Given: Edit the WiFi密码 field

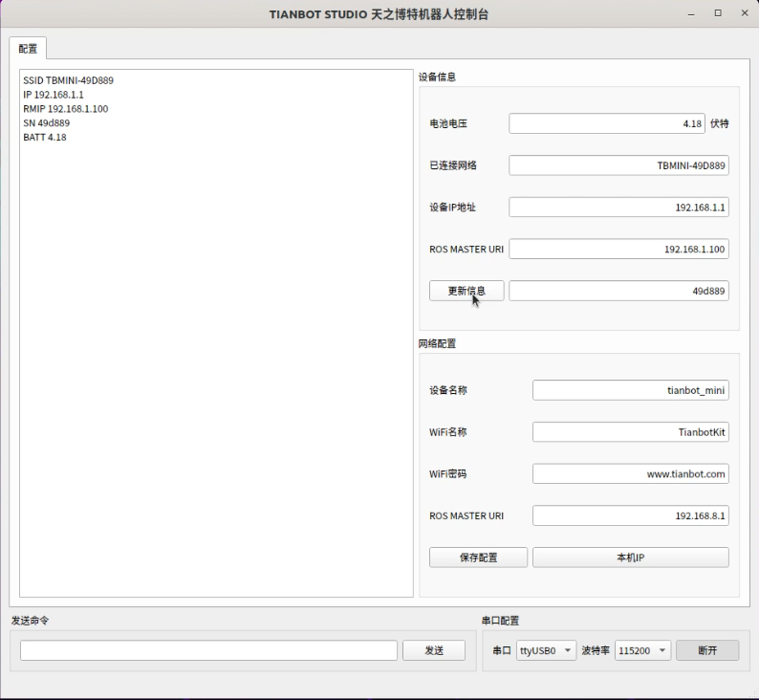Looking at the screenshot, I should click(630, 474).
